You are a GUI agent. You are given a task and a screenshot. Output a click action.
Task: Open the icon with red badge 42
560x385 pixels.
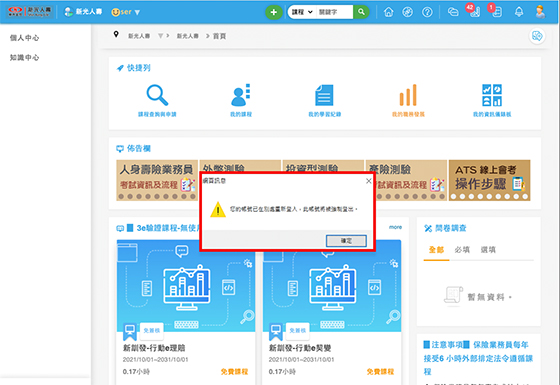[474, 11]
